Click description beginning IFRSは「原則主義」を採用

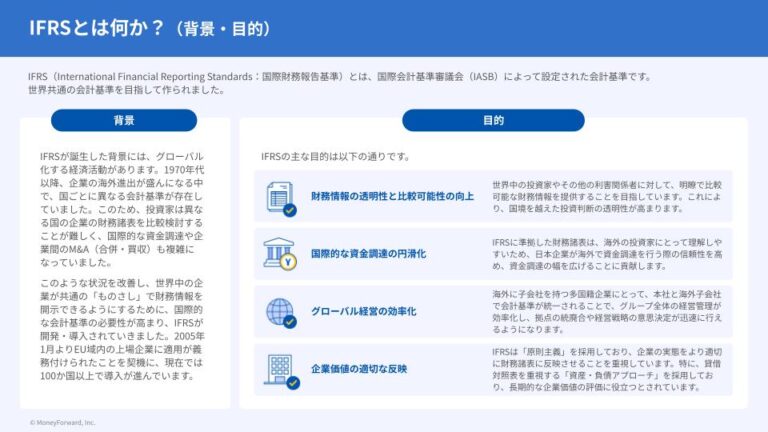click(x=607, y=369)
